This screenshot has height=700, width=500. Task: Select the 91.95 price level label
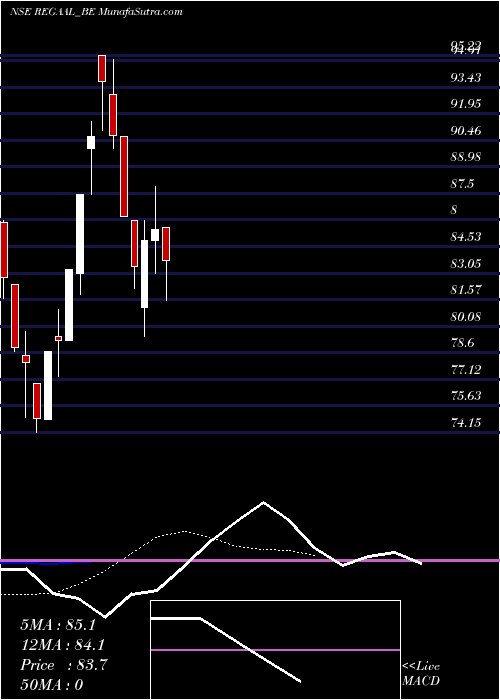(466, 104)
